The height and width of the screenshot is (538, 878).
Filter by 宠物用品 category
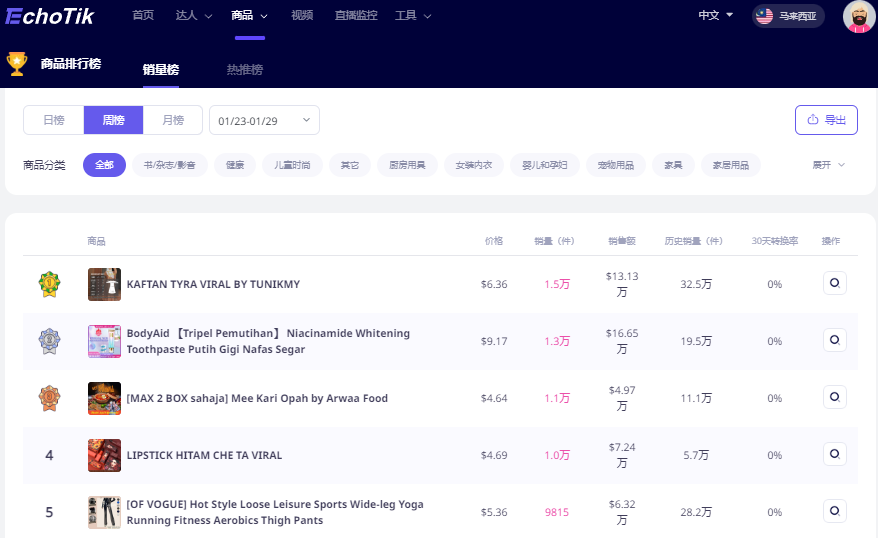click(616, 165)
